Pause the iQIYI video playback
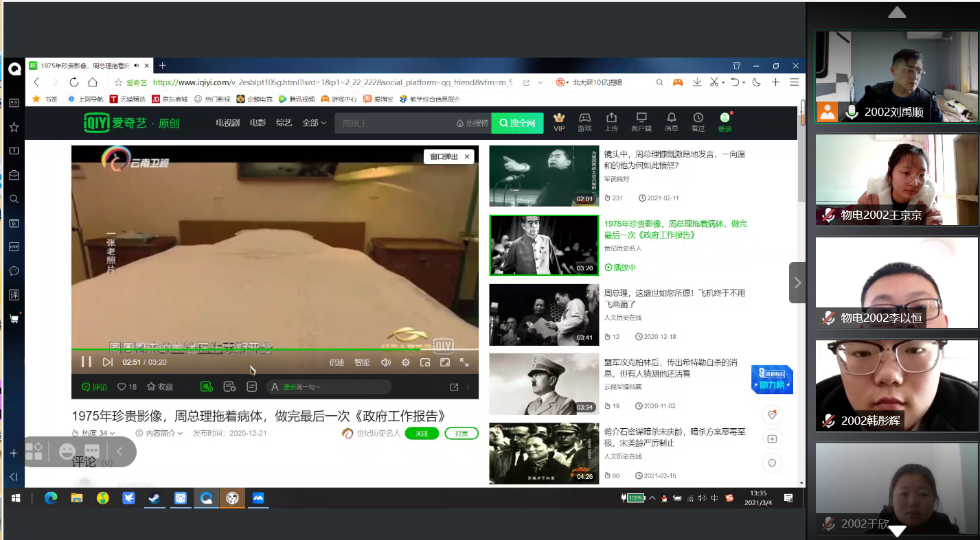 pos(87,362)
